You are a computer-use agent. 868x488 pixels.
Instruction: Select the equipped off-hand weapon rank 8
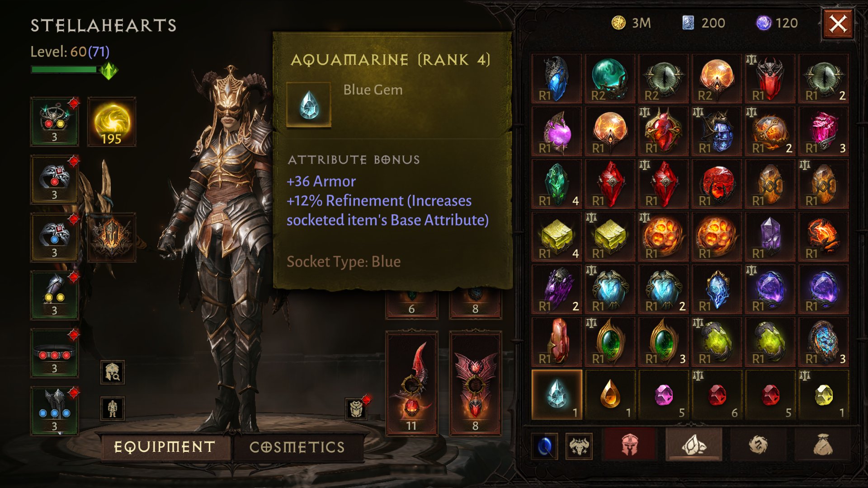pyautogui.click(x=475, y=383)
